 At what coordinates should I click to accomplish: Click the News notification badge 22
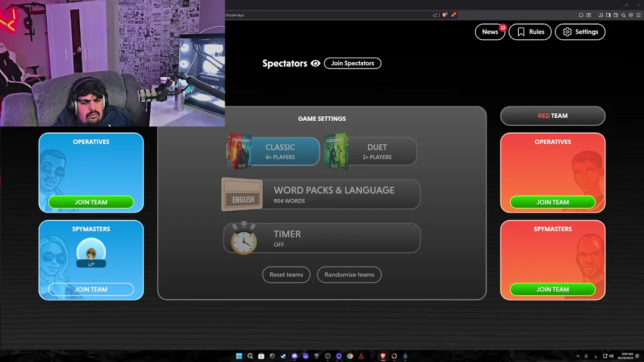tap(503, 27)
